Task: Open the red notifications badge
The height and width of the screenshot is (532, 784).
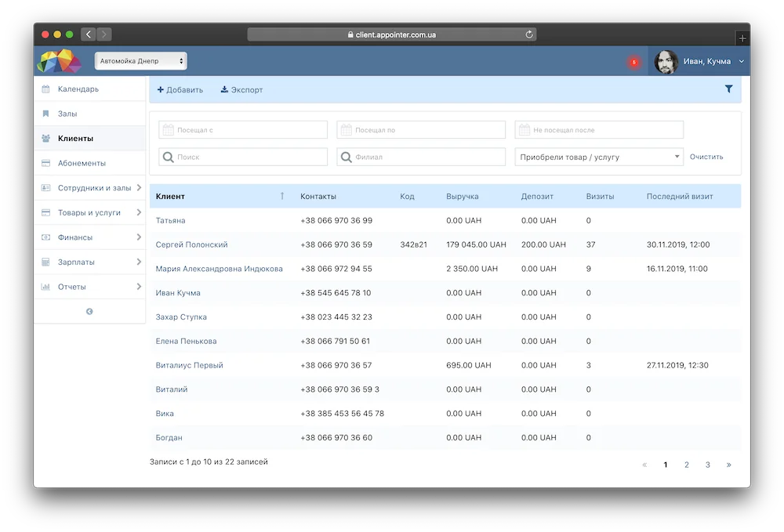Action: (x=634, y=63)
